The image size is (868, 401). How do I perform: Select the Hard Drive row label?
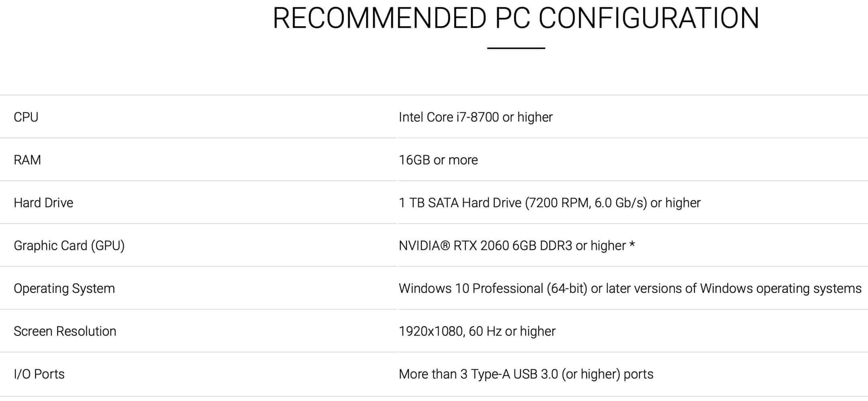(x=43, y=203)
